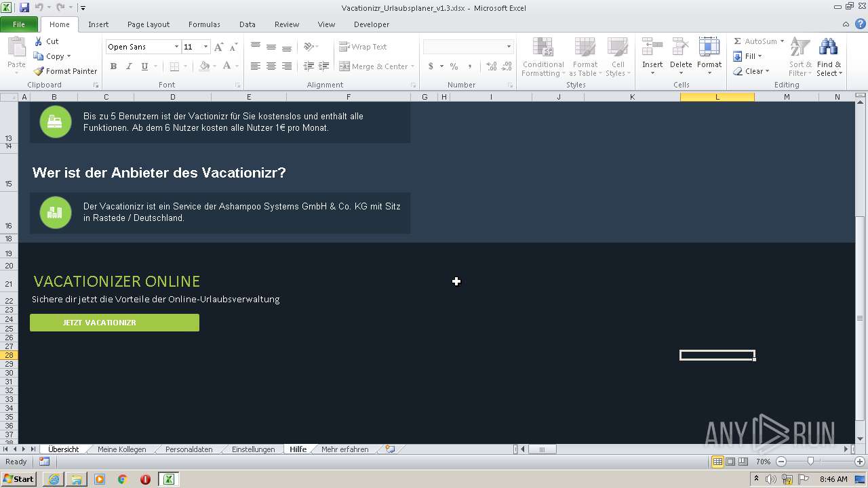The width and height of the screenshot is (868, 488).
Task: Open Sort & Filter options
Action: 800,57
